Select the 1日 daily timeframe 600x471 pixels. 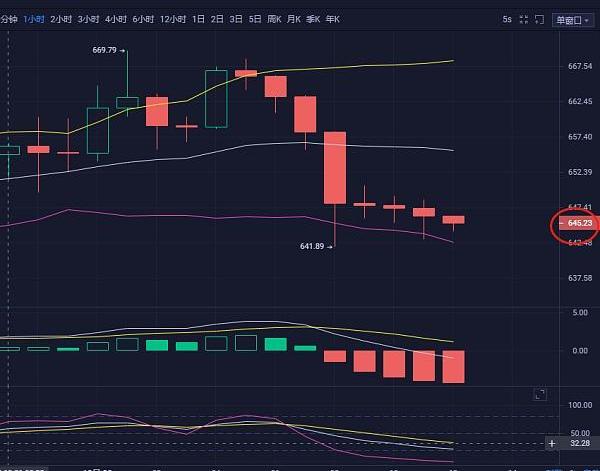click(199, 19)
